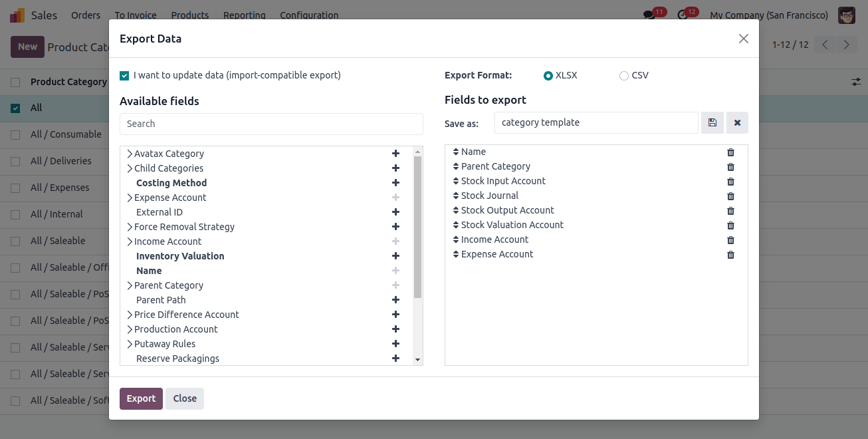Viewport: 868px width, 439px height.
Task: Expand the Production Account field
Action: [x=129, y=329]
